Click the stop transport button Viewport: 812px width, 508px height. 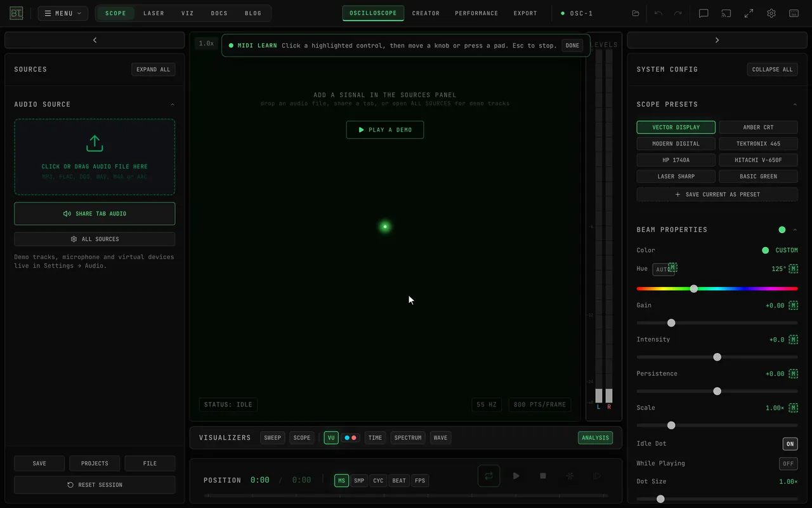pos(543,476)
